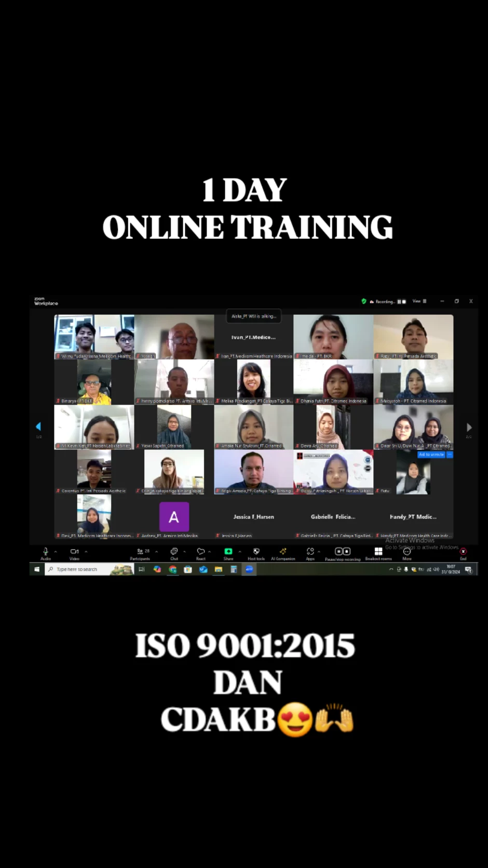Open the Breakout rooms icon

(x=378, y=552)
